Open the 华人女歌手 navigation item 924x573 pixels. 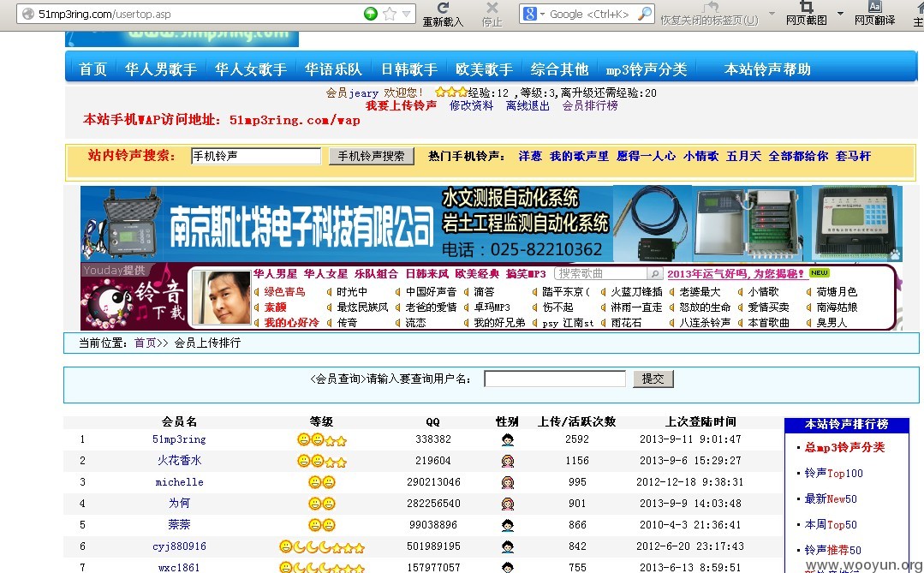tap(251, 69)
